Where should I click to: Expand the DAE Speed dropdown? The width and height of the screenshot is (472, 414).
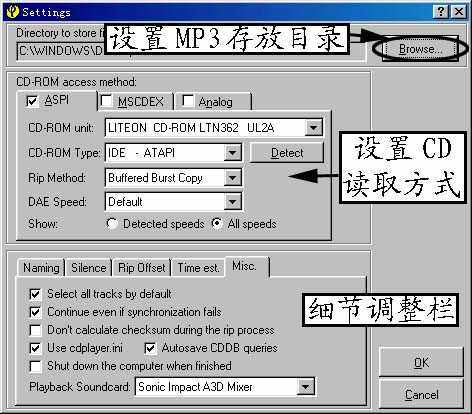click(232, 202)
